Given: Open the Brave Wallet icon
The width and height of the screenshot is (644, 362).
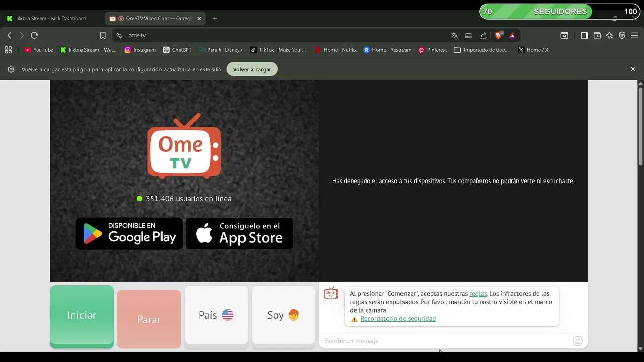Looking at the screenshot, I should [x=597, y=35].
